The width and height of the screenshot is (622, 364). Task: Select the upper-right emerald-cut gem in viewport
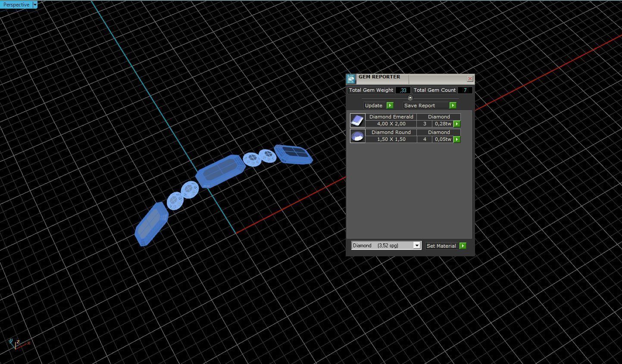294,154
